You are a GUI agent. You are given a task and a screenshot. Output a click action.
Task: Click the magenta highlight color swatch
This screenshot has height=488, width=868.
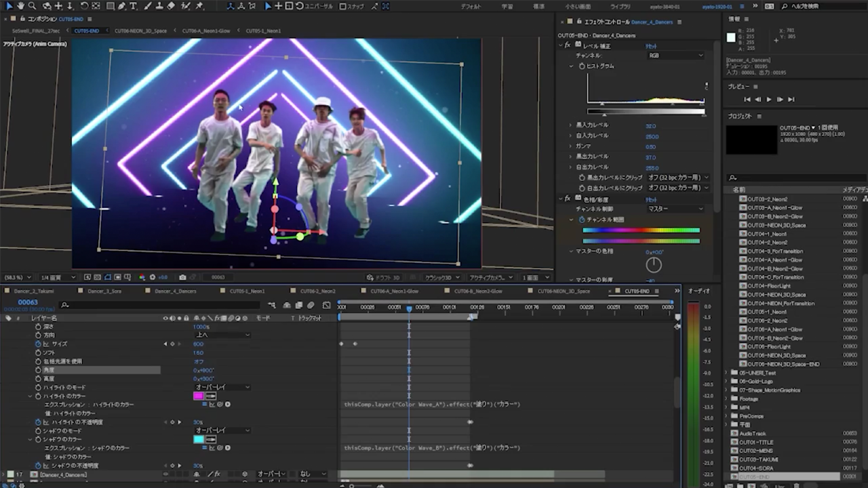(x=198, y=396)
